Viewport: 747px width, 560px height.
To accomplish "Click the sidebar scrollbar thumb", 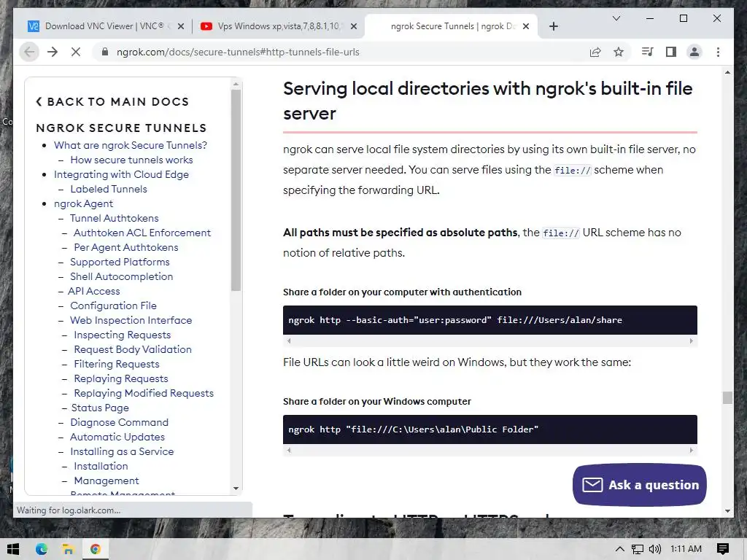I will pyautogui.click(x=236, y=190).
